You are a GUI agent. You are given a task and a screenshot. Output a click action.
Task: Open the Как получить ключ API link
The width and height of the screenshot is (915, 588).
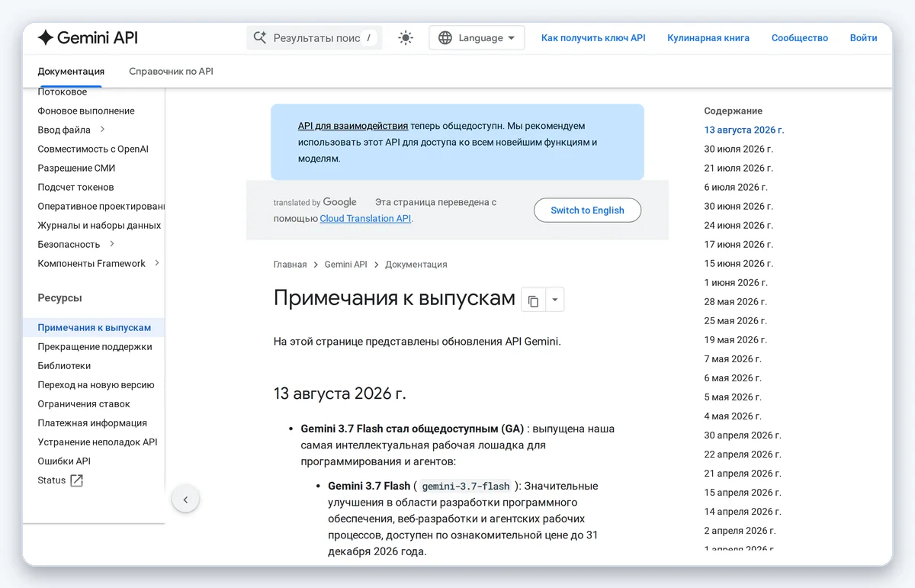(593, 38)
